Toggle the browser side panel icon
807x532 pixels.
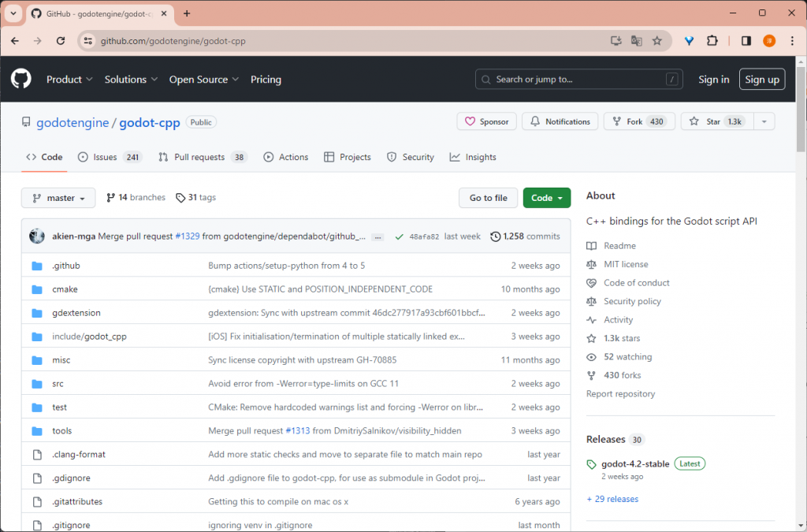(746, 41)
